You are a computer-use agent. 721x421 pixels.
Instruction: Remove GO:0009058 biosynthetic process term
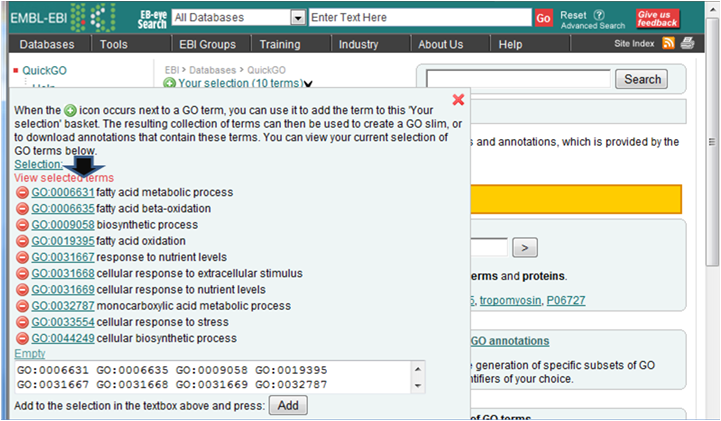pyautogui.click(x=22, y=225)
